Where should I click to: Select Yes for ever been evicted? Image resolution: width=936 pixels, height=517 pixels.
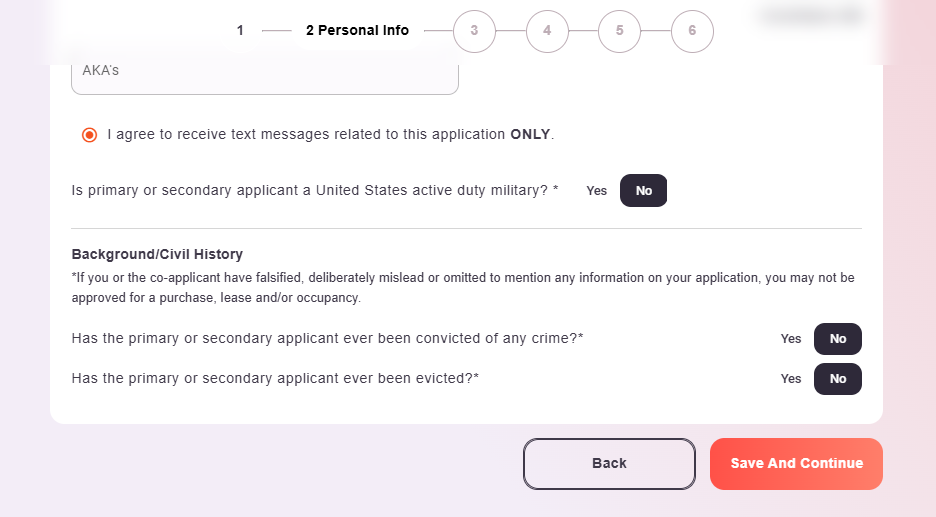[x=791, y=379]
